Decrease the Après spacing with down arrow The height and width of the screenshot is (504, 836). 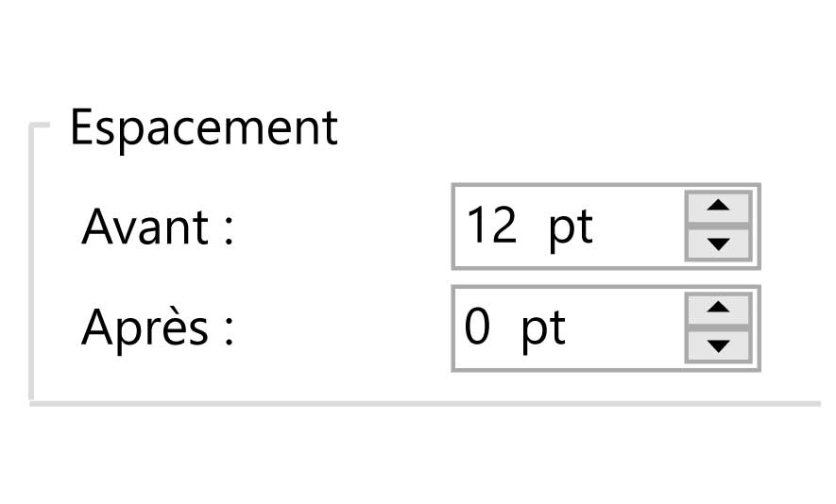pyautogui.click(x=718, y=345)
